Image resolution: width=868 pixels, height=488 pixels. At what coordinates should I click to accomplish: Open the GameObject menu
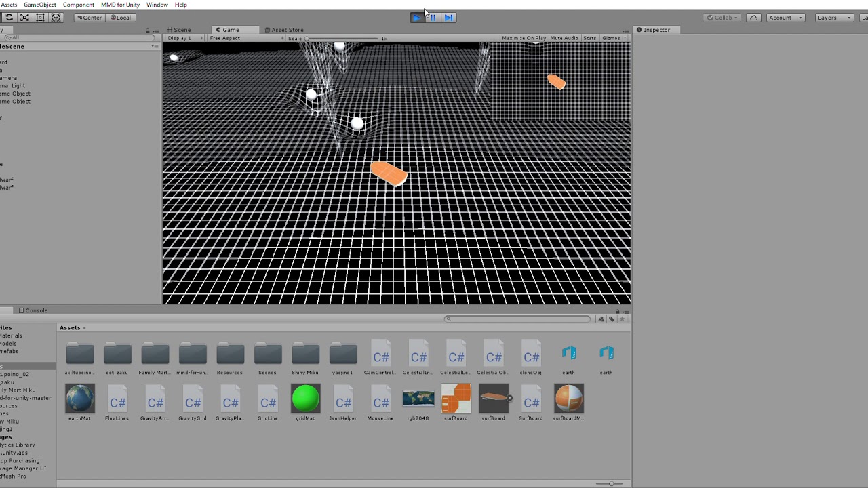pyautogui.click(x=40, y=5)
